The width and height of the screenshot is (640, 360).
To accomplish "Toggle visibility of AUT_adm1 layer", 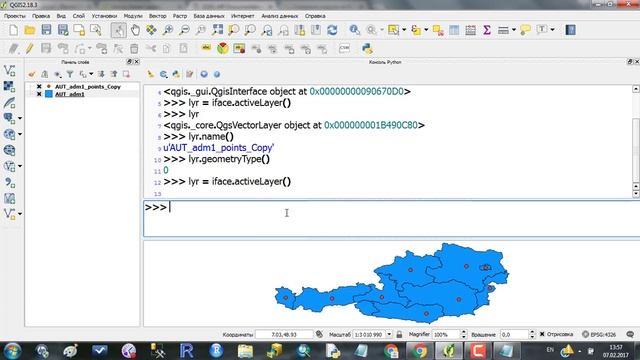I will click(39, 94).
